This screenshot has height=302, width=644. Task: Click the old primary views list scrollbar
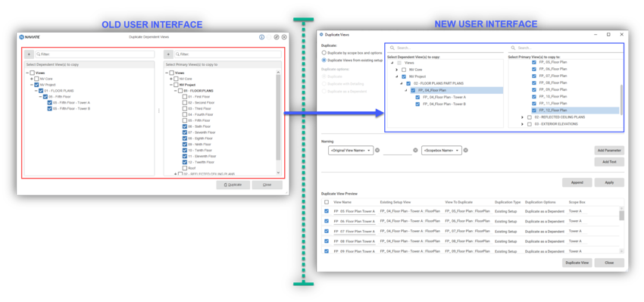point(279,117)
